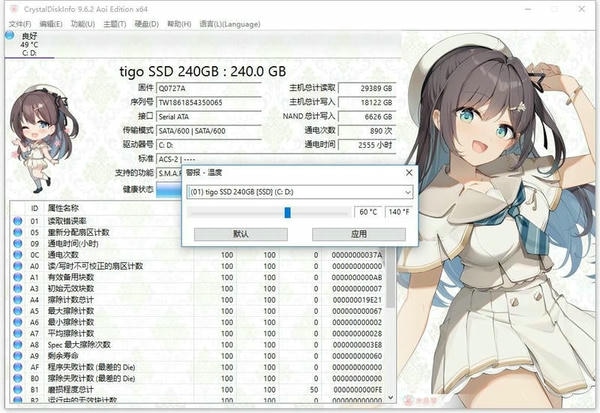Screen dimensions: 600x413
Task: Click the 60 °C temperature value
Action: coord(368,212)
